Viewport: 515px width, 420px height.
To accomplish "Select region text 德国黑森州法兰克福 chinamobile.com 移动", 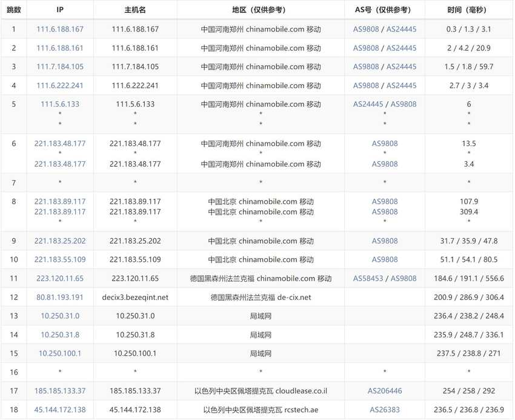I will 261,279.
